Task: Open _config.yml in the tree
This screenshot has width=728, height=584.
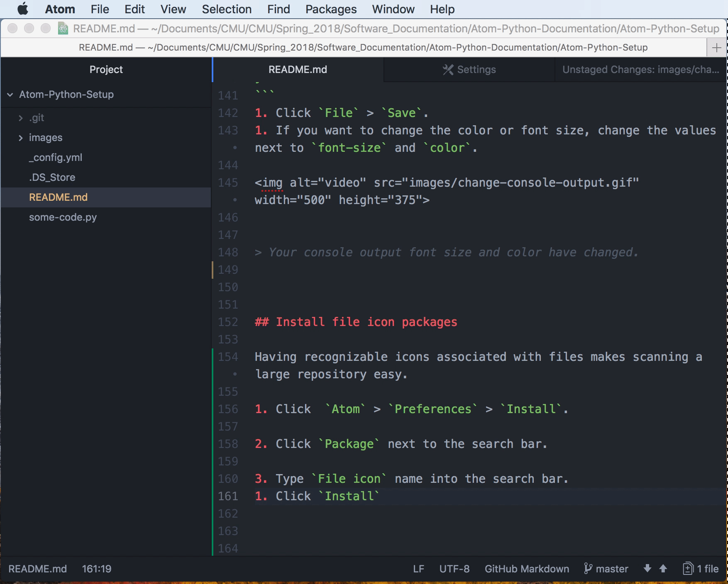Action: click(56, 158)
